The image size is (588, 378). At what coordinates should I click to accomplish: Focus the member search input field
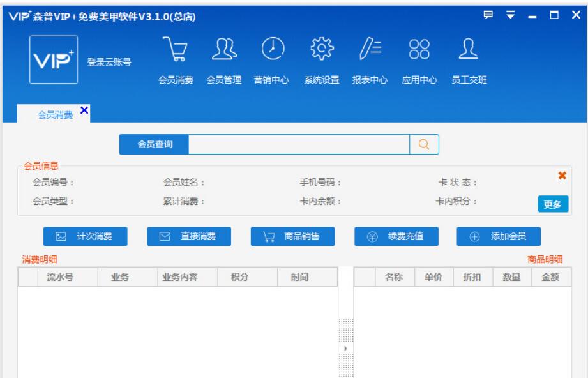pos(299,144)
